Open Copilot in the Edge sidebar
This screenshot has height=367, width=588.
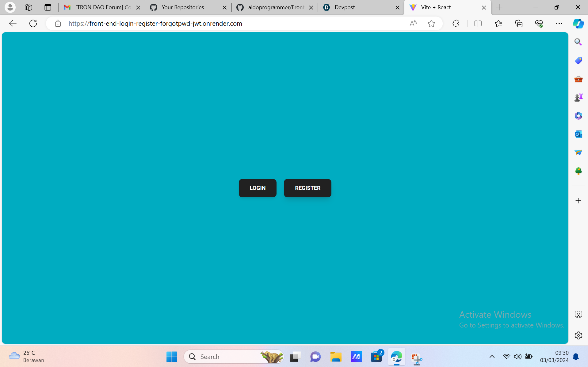(578, 23)
